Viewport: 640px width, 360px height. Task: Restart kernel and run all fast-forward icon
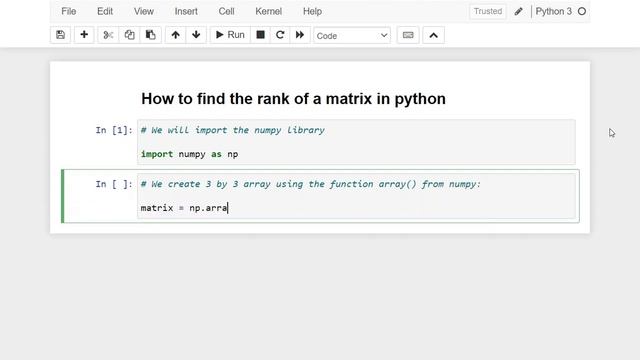point(300,35)
